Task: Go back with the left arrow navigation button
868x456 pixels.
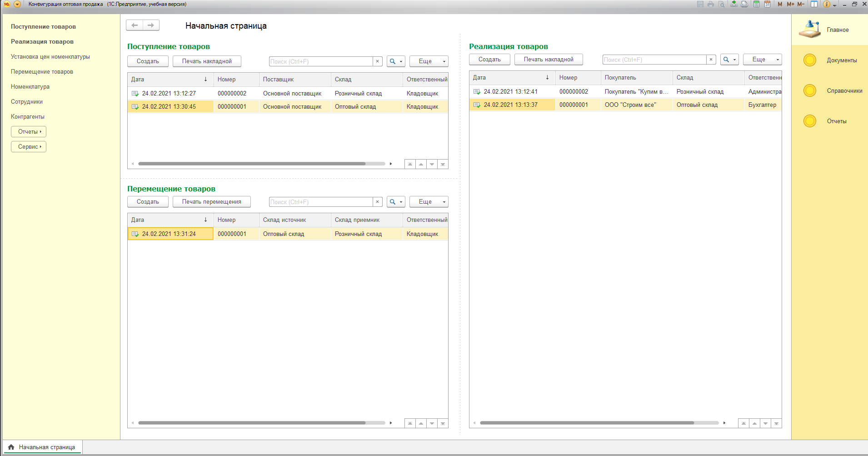Action: pyautogui.click(x=135, y=25)
